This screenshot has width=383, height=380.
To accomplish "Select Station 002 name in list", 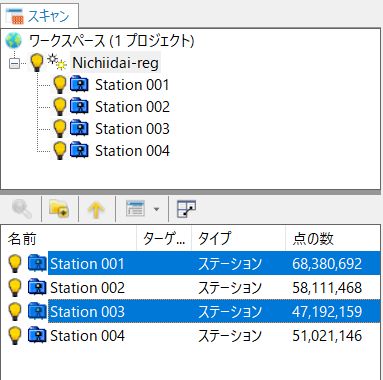I will (87, 288).
